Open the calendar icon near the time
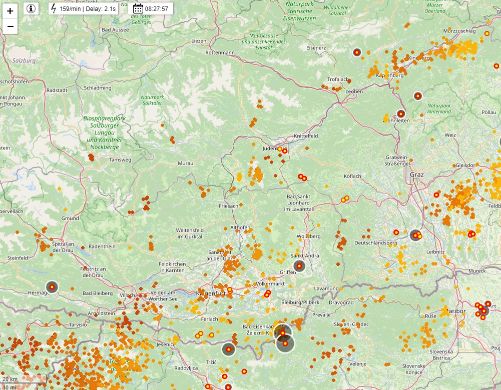The width and height of the screenshot is (501, 390). click(x=137, y=9)
